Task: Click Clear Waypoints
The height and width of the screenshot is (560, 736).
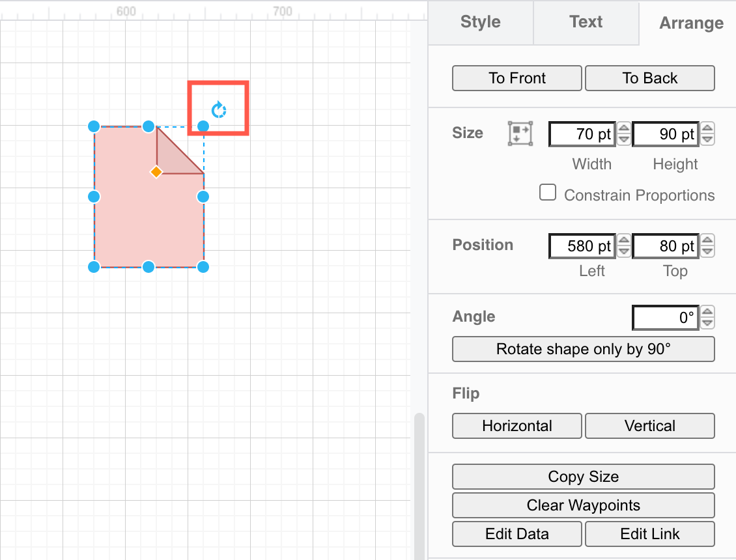Action: coord(583,505)
